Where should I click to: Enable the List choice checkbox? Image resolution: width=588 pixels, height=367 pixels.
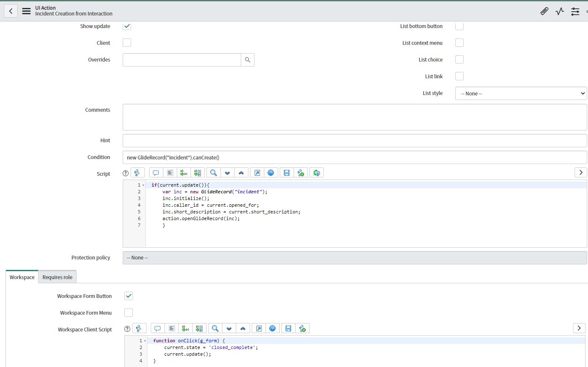tap(459, 59)
